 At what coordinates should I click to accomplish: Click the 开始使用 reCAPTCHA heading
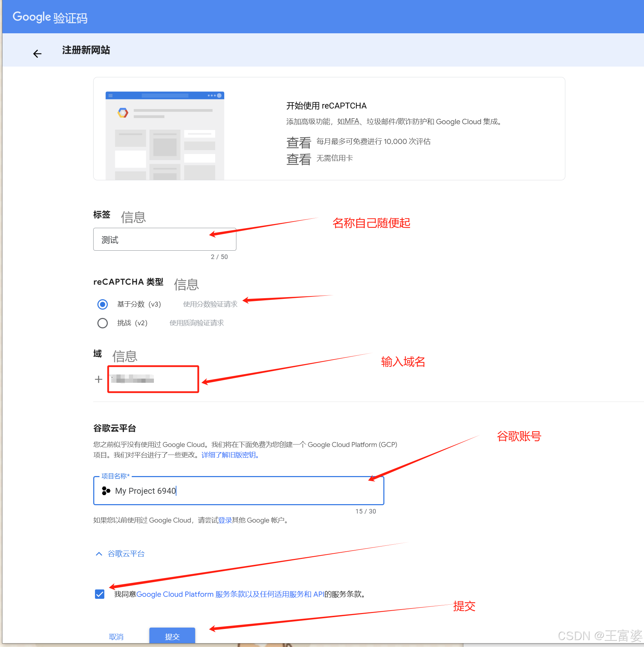point(326,106)
